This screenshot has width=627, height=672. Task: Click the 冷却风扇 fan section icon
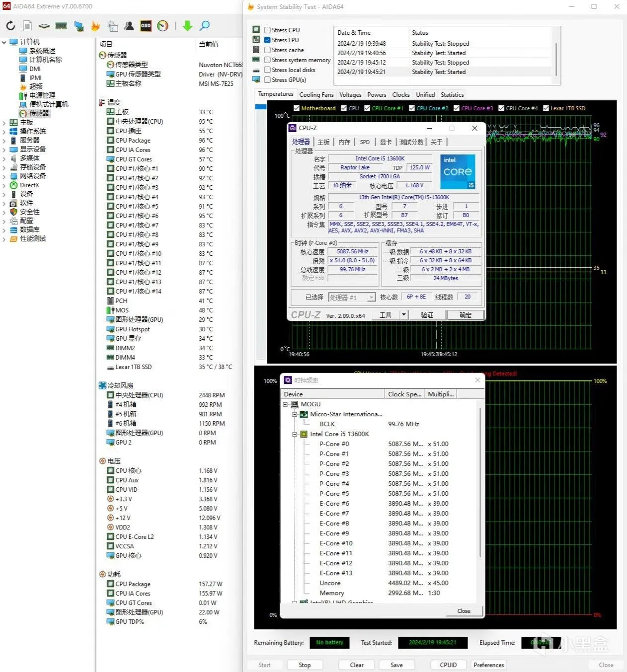click(x=102, y=385)
